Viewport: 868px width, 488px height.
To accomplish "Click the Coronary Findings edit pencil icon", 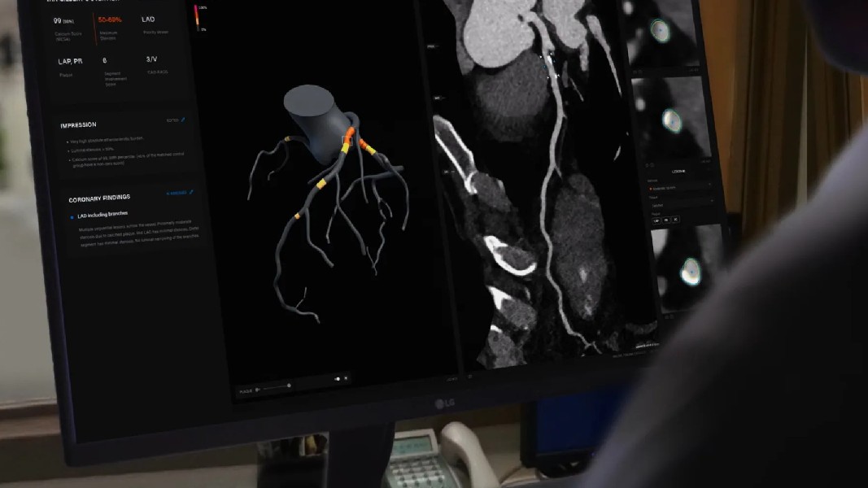I will (x=191, y=193).
